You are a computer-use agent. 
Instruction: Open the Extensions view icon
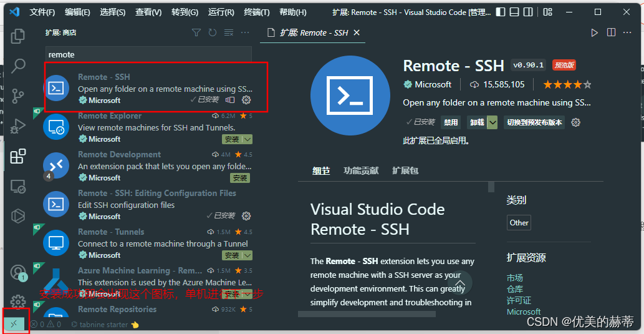coord(17,156)
